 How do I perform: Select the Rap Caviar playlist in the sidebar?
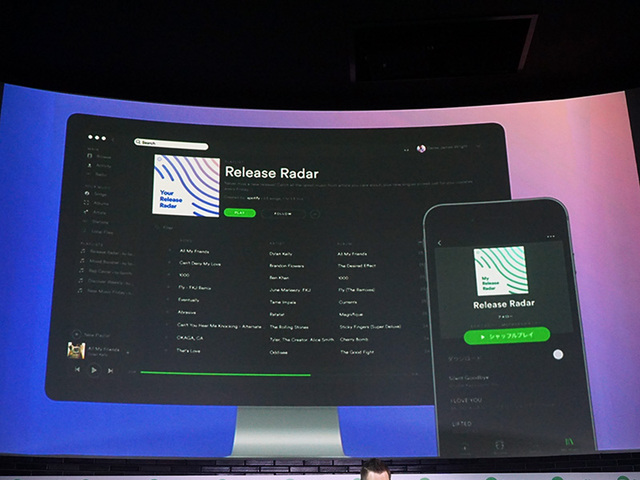(x=106, y=271)
